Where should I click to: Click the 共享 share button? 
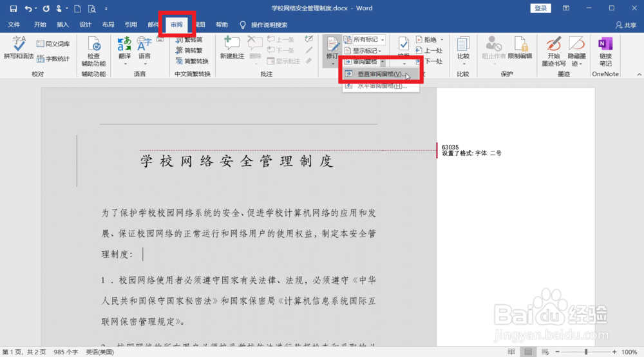626,25
